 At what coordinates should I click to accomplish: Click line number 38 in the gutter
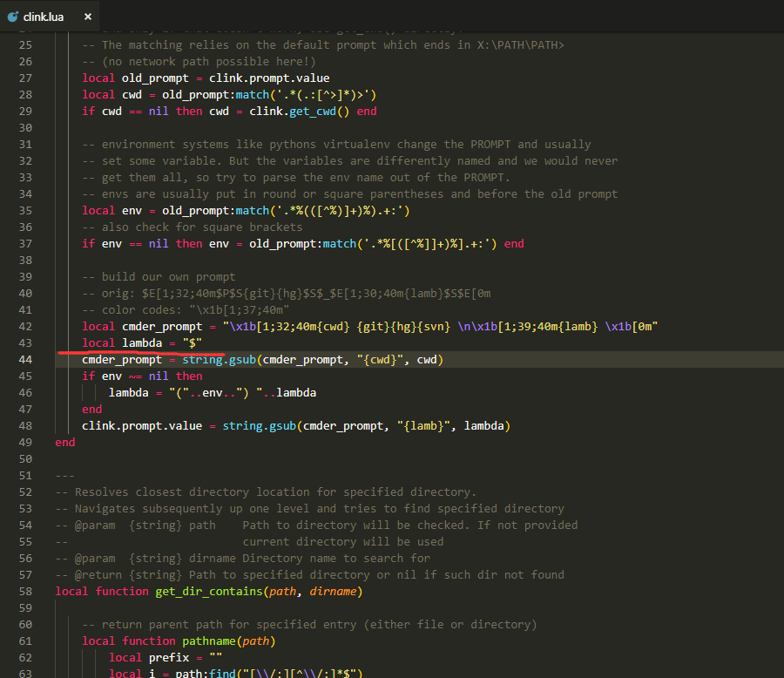[x=25, y=261]
